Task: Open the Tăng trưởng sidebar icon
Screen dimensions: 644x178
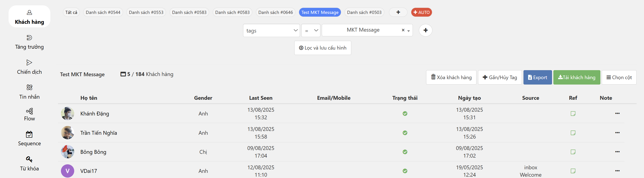Action: pos(29,38)
